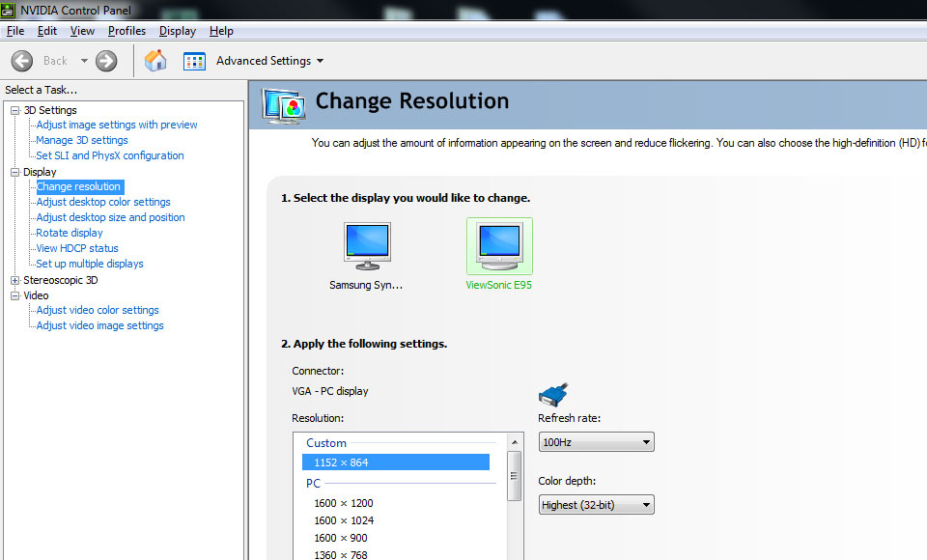Select custom resolution 1152 × 864

coord(396,462)
